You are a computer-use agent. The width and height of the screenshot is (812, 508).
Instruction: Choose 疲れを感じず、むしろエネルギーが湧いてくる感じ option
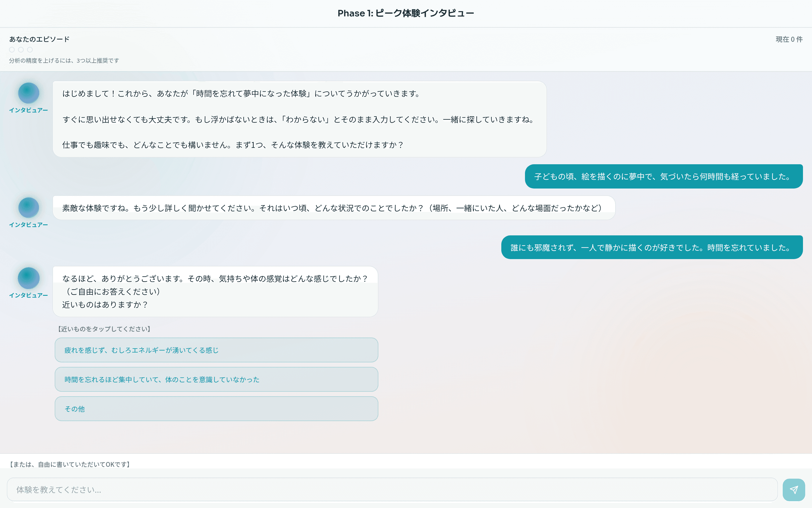[217, 350]
